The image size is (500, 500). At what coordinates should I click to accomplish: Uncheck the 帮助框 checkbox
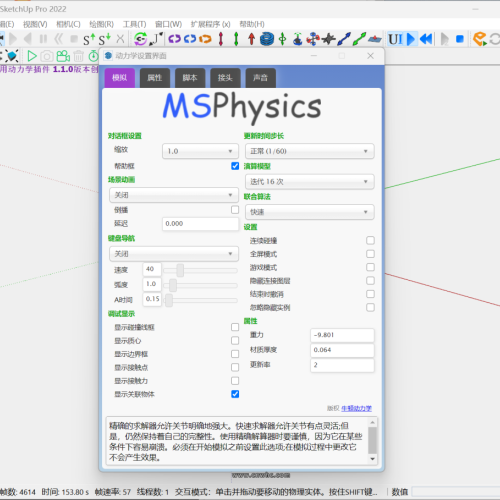(x=235, y=166)
